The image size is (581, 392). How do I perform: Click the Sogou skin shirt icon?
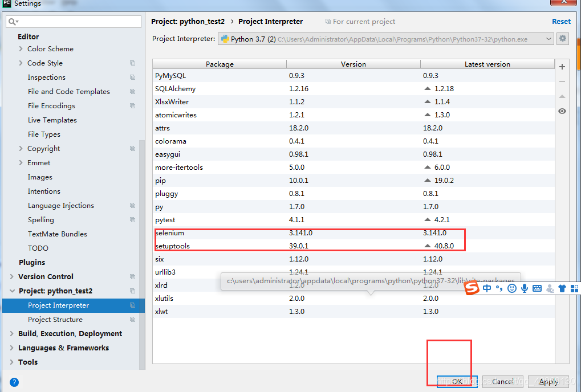pos(562,288)
